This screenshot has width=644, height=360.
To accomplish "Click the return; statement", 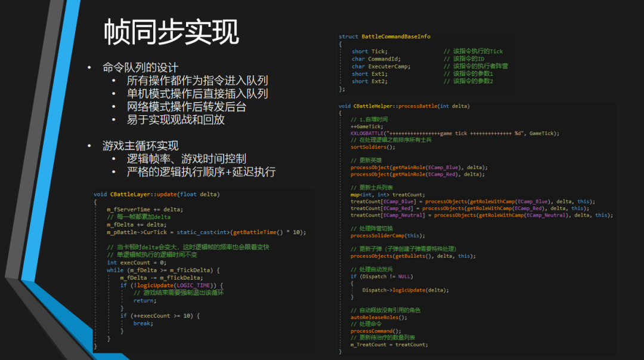I will click(145, 301).
